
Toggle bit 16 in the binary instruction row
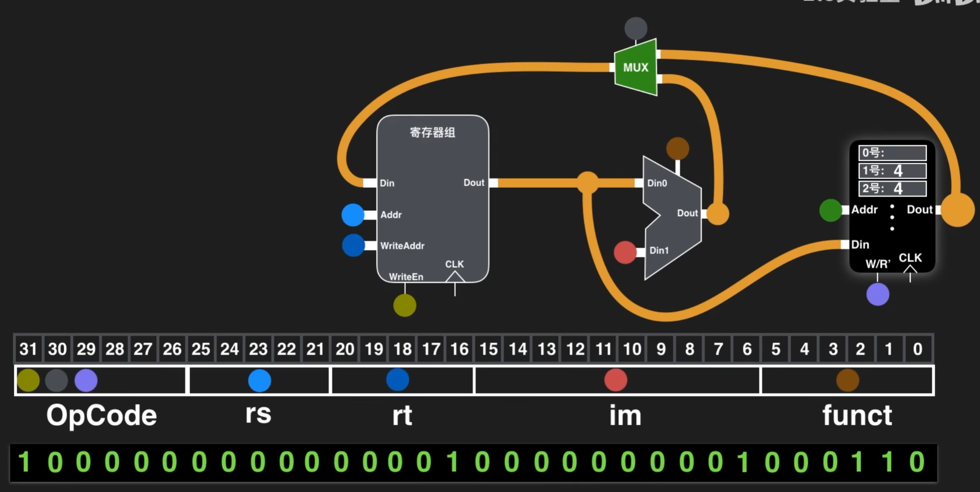tap(452, 462)
